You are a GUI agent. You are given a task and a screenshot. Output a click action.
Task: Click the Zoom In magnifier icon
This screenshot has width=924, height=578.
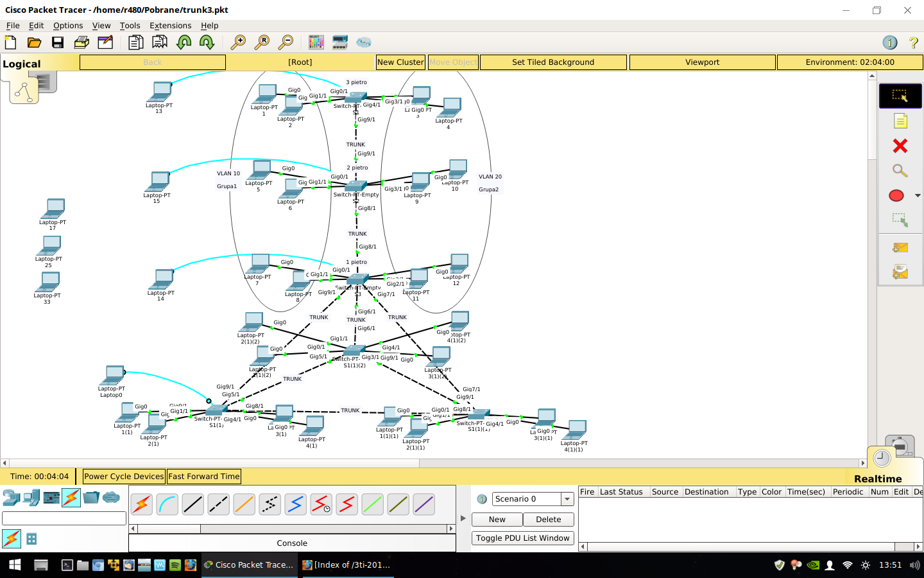pyautogui.click(x=238, y=42)
